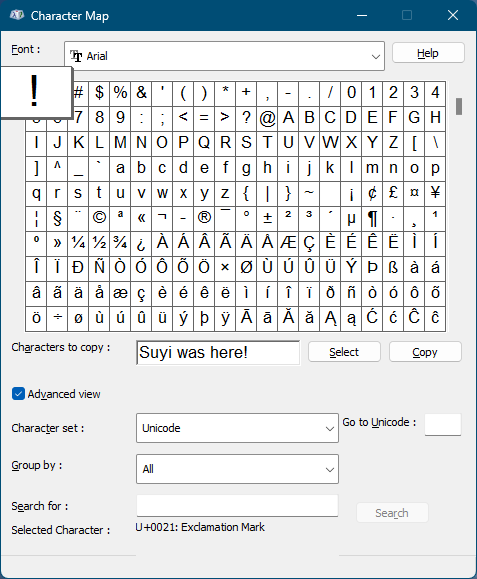Select the capital Ð eth character

pos(78,268)
